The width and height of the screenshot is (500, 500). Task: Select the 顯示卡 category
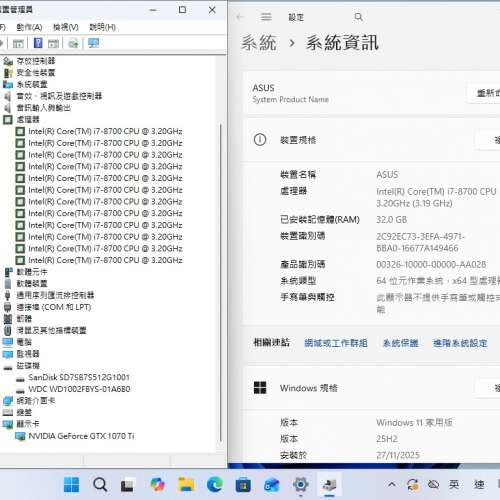[28, 424]
